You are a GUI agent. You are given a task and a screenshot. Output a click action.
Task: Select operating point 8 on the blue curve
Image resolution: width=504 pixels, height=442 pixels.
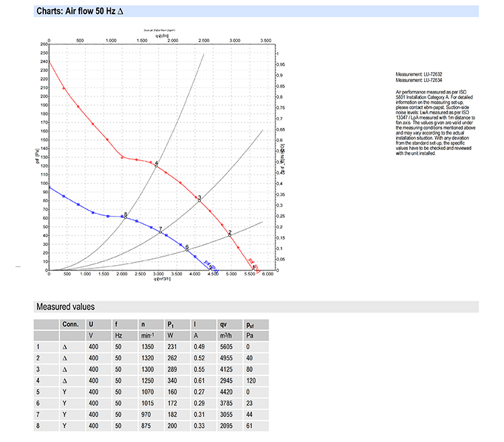tap(126, 217)
